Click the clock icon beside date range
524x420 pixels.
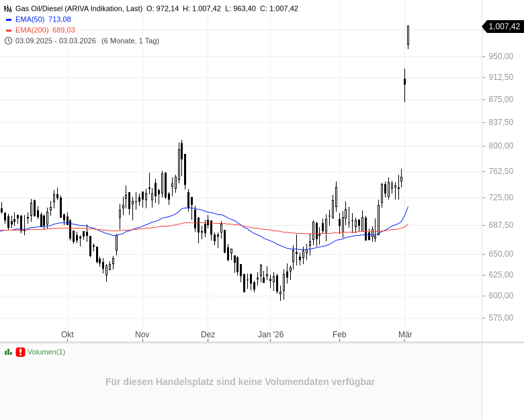coord(8,41)
